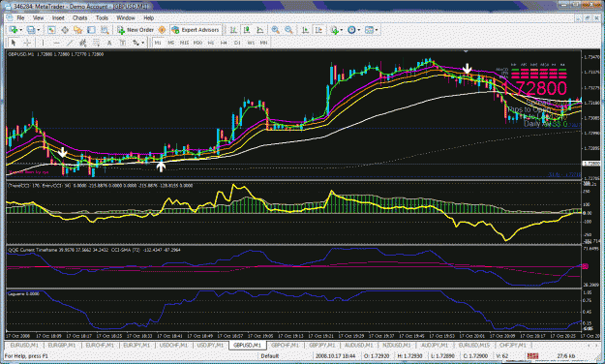Expand the New Chart dropdown arrow
The height and width of the screenshot is (364, 605).
[x=21, y=30]
